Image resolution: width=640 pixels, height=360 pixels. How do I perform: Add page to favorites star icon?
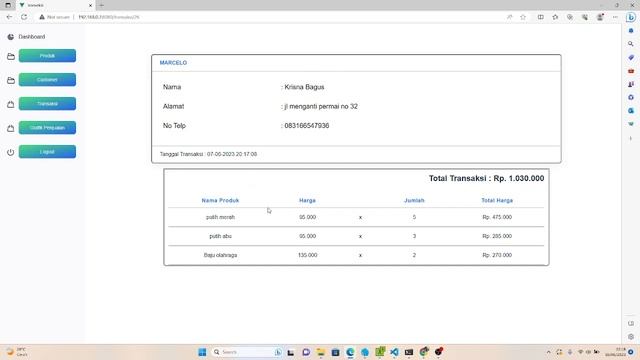(523, 17)
